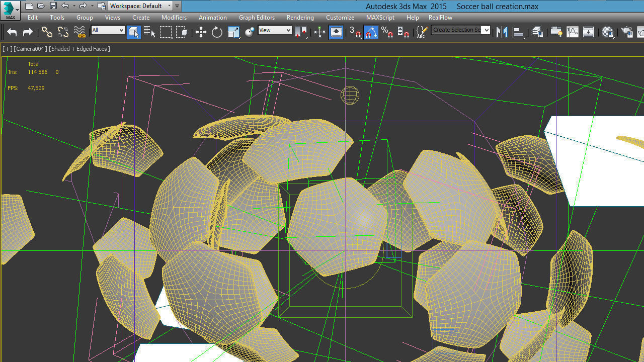Toggle Window/Crossing selection mode
The height and width of the screenshot is (362, 644).
coord(182,32)
